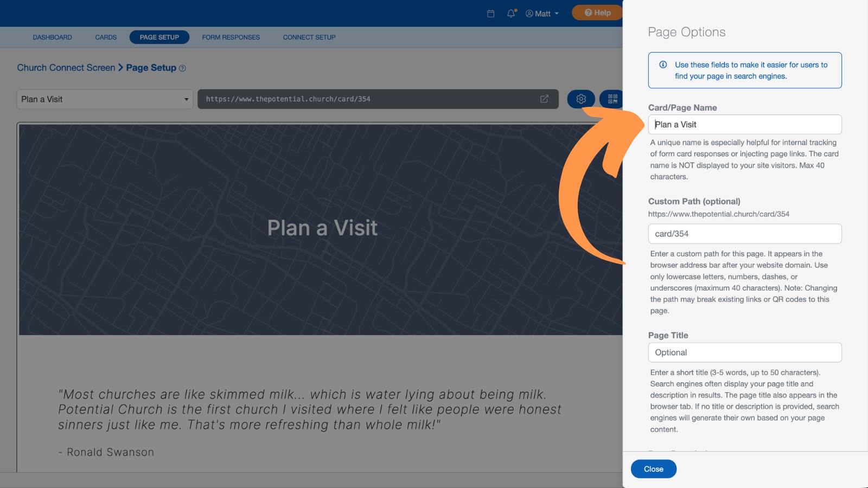Image resolution: width=868 pixels, height=488 pixels.
Task: Open page URL in new tab icon
Action: 544,99
